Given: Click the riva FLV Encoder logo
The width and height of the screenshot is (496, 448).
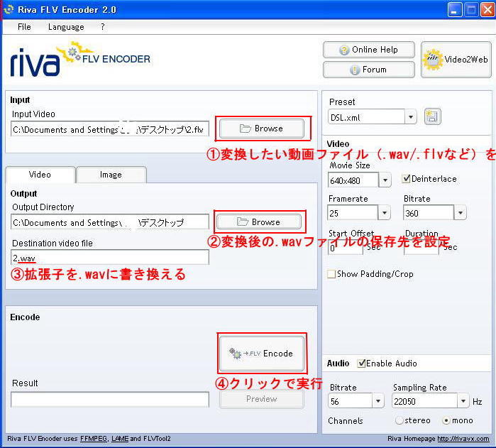Looking at the screenshot, I should click(80, 60).
